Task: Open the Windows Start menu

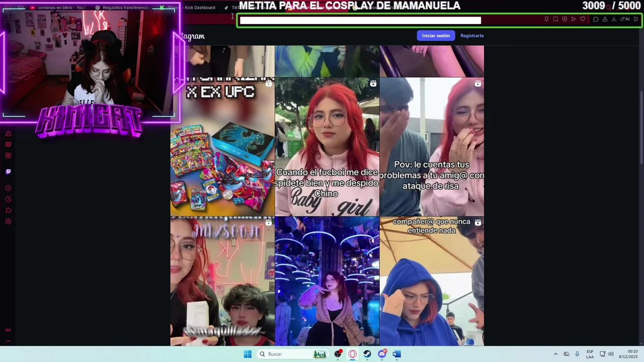Action: click(248, 354)
